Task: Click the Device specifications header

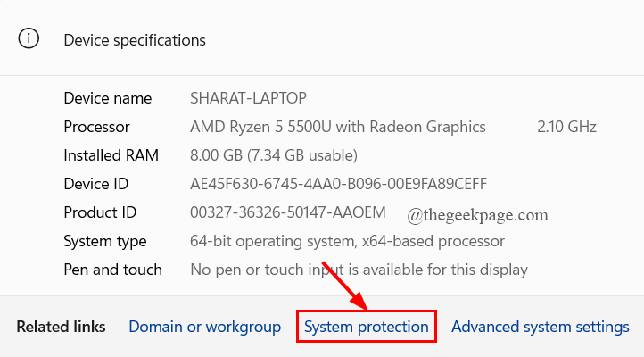Action: pos(135,40)
